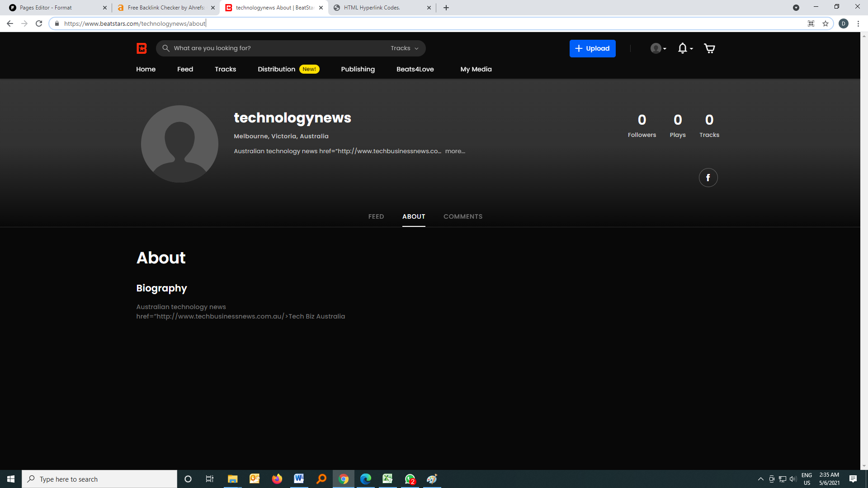This screenshot has width=868, height=488.
Task: Click the volume icon in system tray
Action: click(x=793, y=479)
